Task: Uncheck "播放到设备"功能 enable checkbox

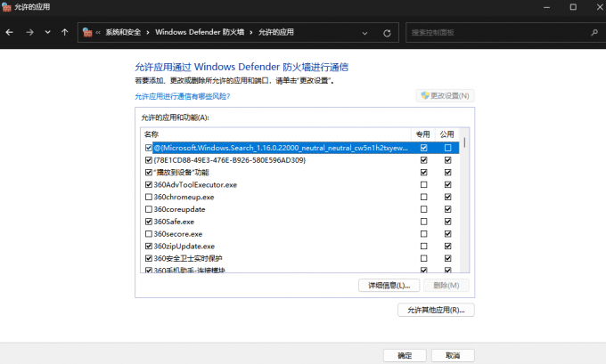Action: [x=149, y=173]
